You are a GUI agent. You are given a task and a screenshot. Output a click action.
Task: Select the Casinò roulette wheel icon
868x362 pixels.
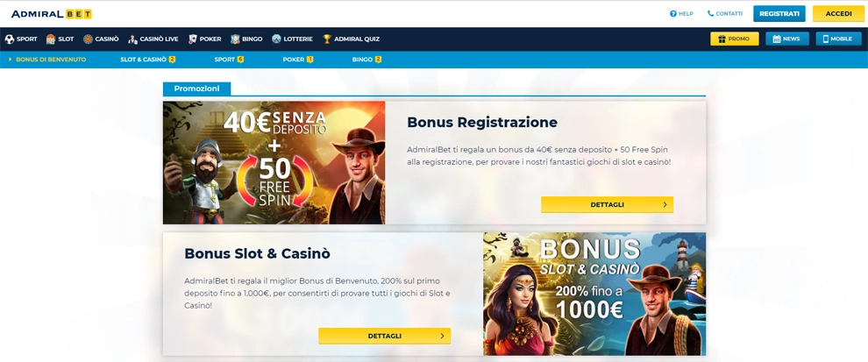[88, 39]
